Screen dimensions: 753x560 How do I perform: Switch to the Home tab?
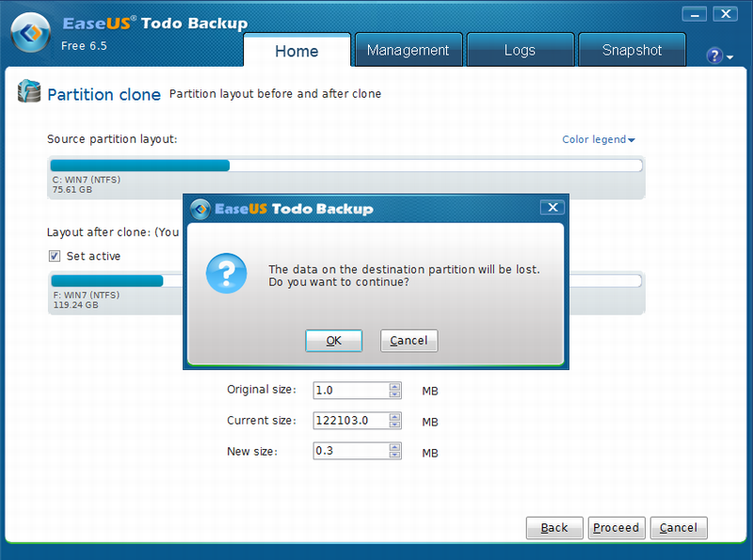[296, 51]
